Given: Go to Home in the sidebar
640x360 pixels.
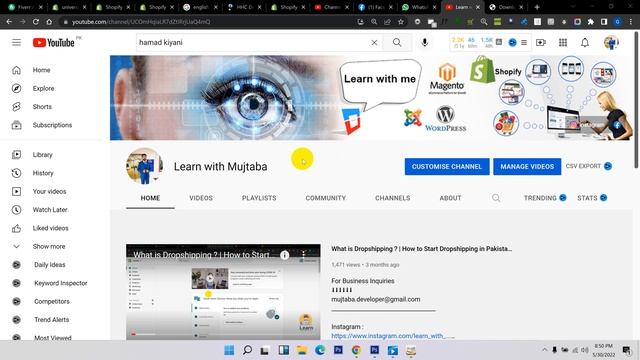Looking at the screenshot, I should point(41,70).
